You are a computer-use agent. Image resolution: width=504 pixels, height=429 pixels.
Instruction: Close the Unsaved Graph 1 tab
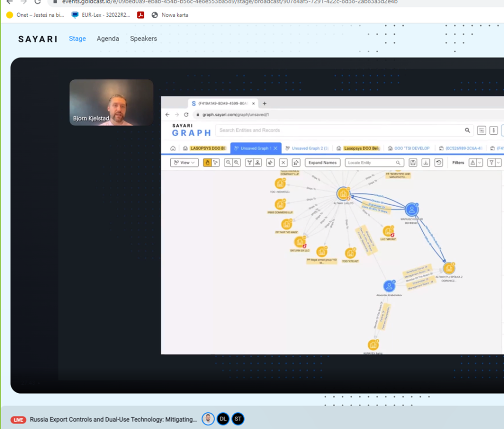(276, 148)
